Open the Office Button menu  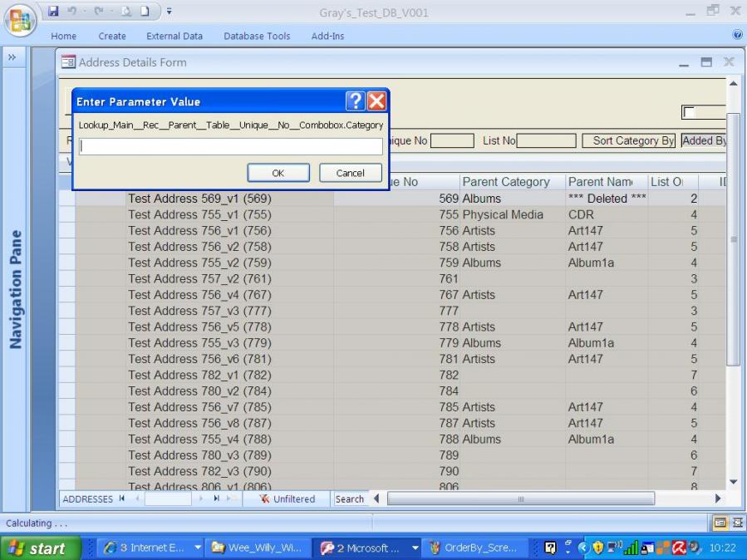21,21
